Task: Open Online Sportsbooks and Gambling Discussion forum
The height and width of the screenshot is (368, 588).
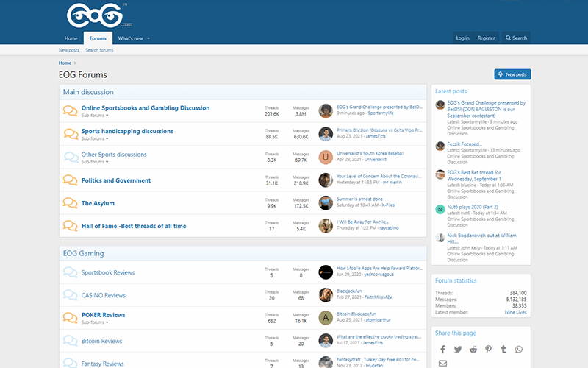Action: [x=146, y=107]
